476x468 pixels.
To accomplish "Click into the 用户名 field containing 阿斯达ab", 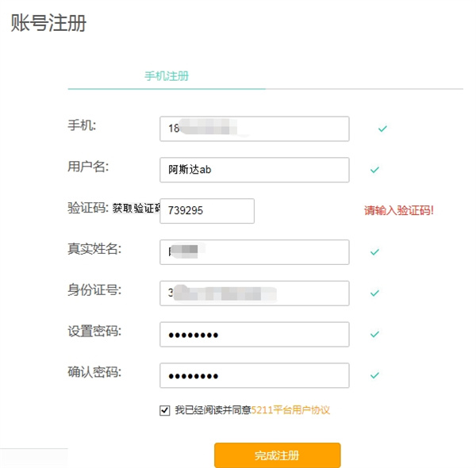I will click(x=254, y=170).
